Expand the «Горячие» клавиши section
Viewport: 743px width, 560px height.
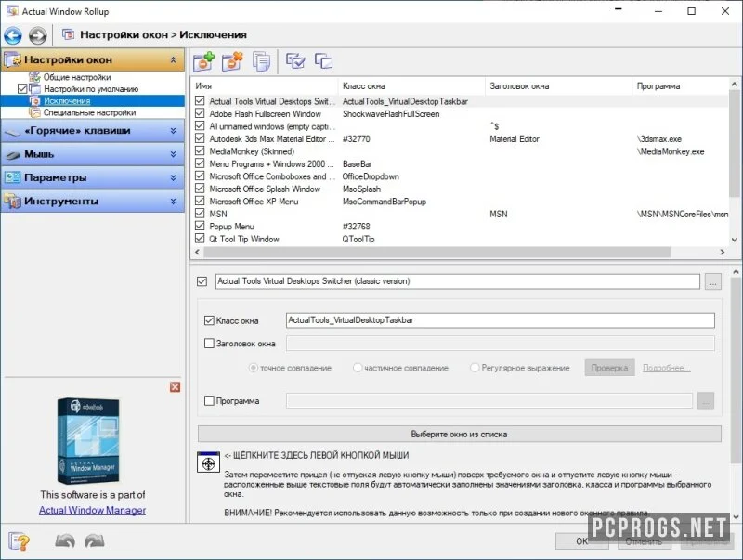pyautogui.click(x=173, y=131)
